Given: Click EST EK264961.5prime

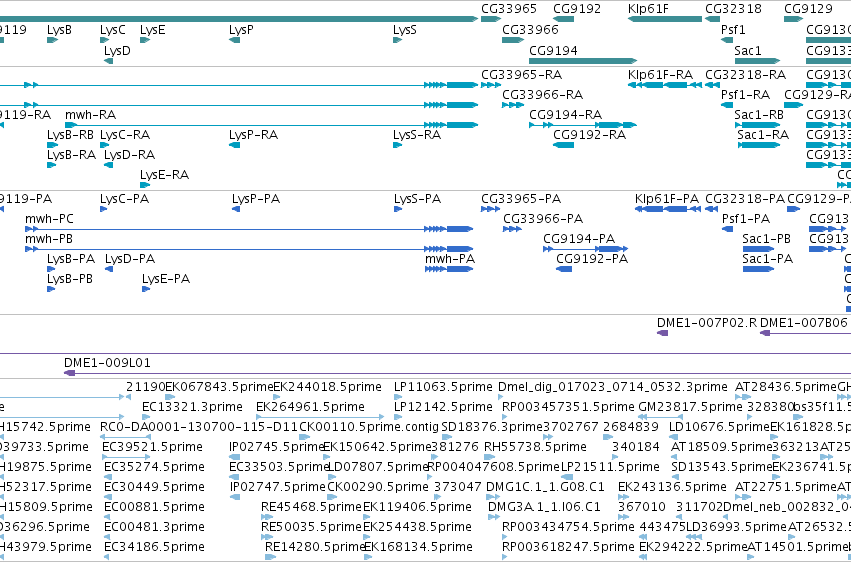Looking at the screenshot, I should (321, 417).
